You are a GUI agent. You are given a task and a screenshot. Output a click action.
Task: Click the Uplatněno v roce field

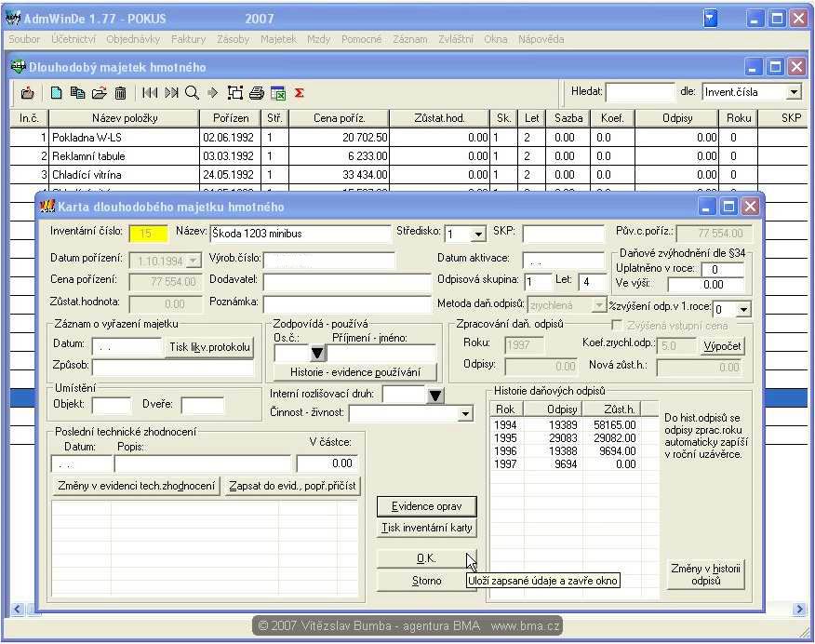723,269
